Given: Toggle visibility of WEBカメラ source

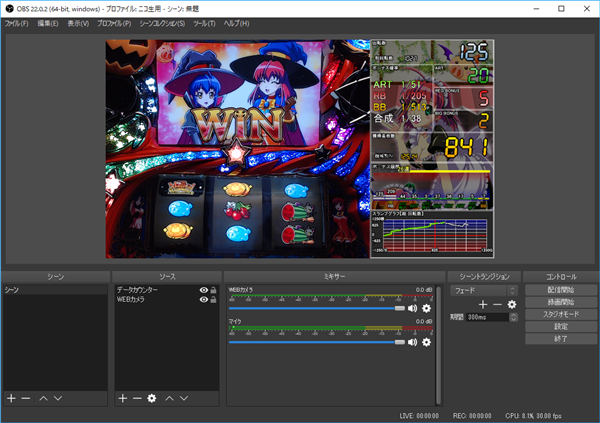Looking at the screenshot, I should click(x=204, y=299).
